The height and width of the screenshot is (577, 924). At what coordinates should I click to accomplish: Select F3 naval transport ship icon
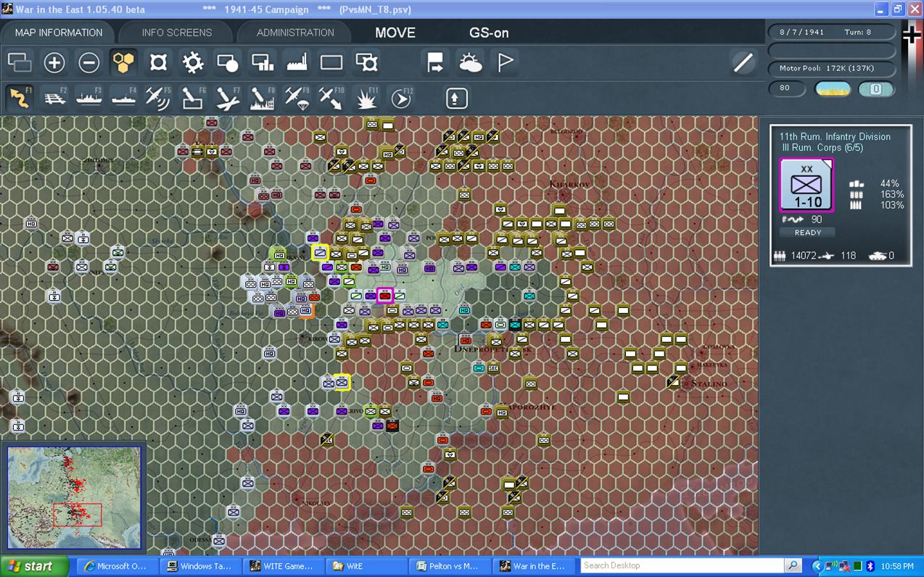[x=89, y=98]
